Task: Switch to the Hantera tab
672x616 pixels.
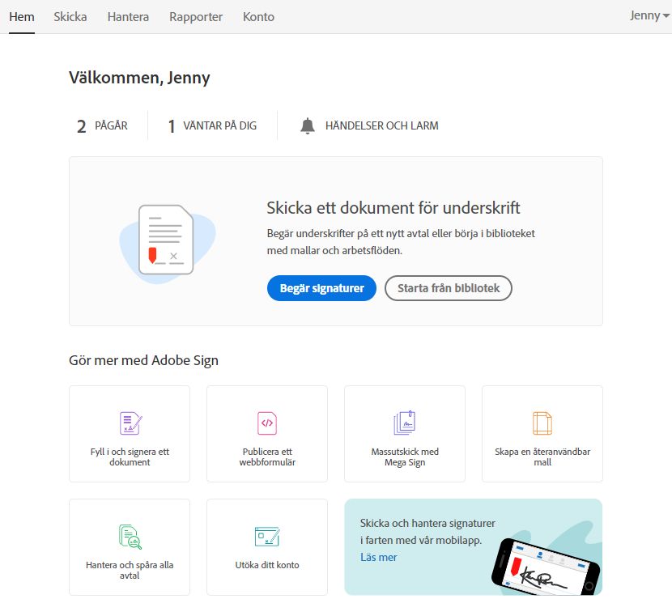Action: [x=128, y=17]
